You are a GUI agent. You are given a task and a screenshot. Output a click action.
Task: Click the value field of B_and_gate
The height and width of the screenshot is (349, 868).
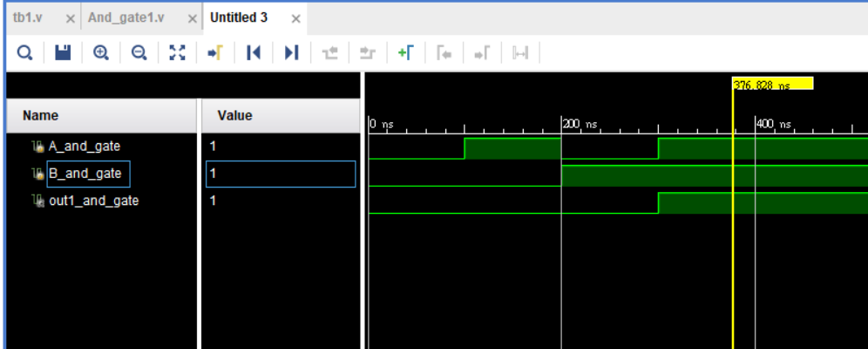(281, 174)
